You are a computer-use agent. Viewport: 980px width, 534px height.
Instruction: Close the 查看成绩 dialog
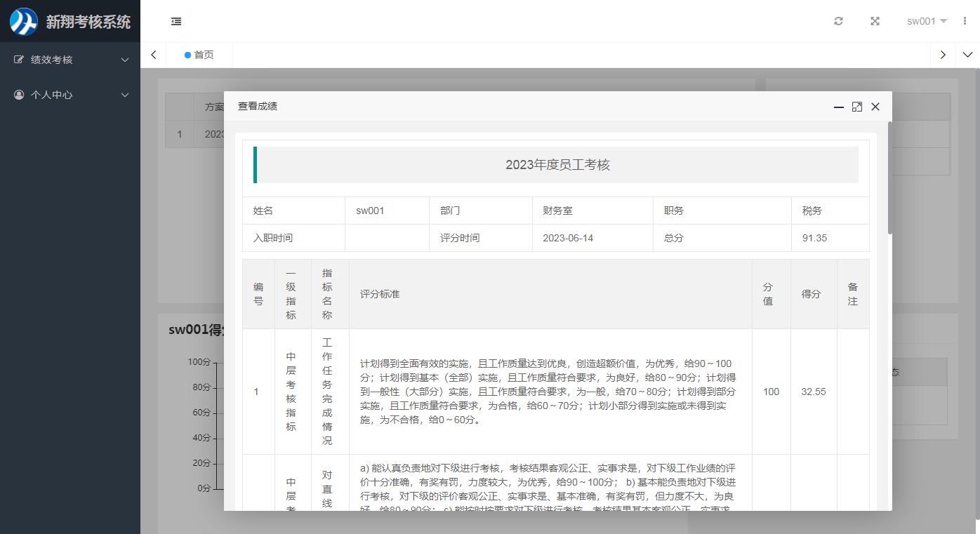tap(875, 107)
